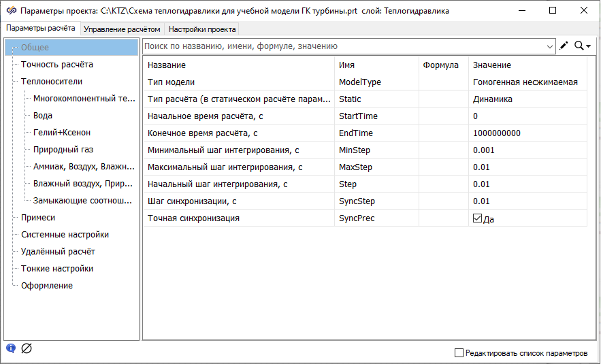Select the 'Теплоносители' tree node
The image size is (601, 364).
tap(52, 82)
